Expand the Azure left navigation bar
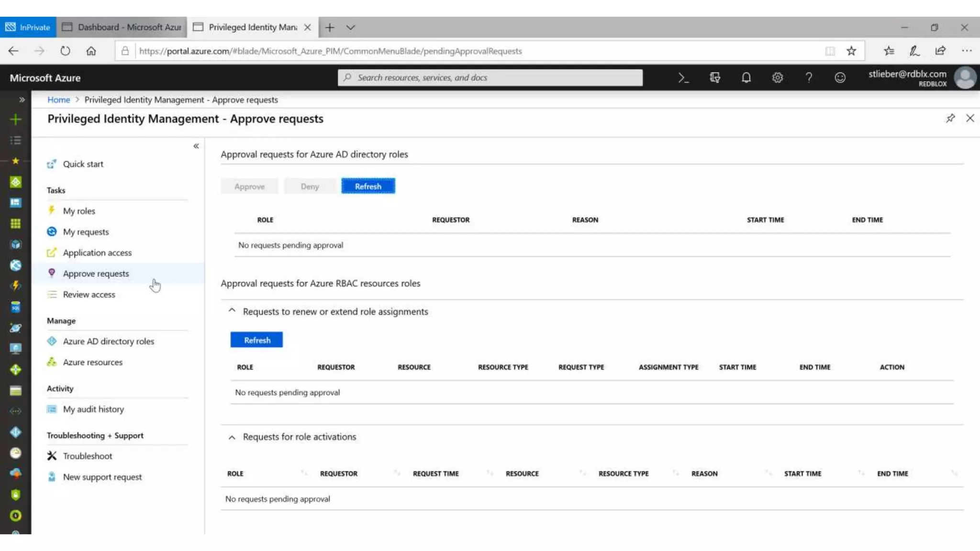 pyautogui.click(x=22, y=99)
